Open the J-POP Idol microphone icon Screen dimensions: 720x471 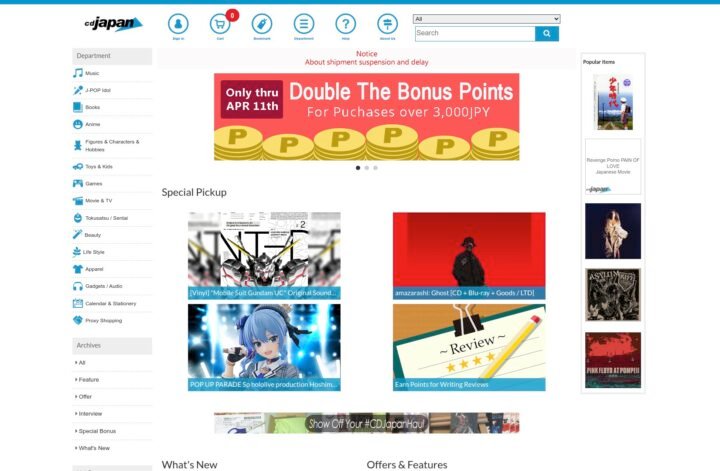pyautogui.click(x=78, y=90)
